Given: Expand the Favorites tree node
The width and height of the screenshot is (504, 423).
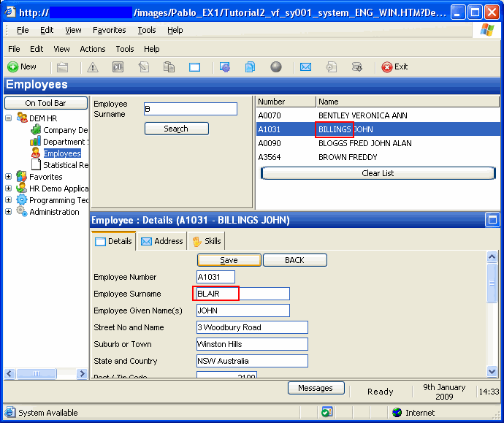Looking at the screenshot, I should (9, 177).
